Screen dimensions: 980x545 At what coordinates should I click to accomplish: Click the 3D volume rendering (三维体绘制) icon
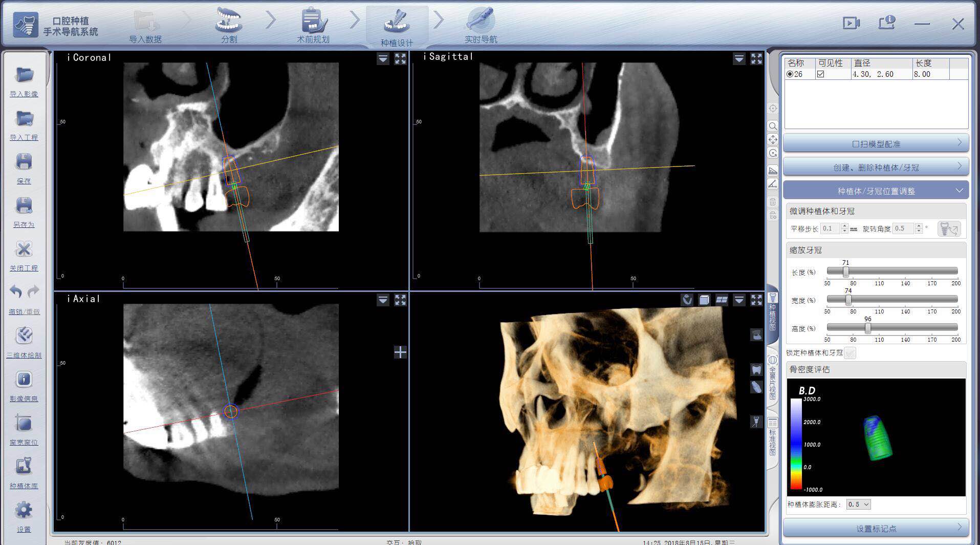click(x=24, y=337)
